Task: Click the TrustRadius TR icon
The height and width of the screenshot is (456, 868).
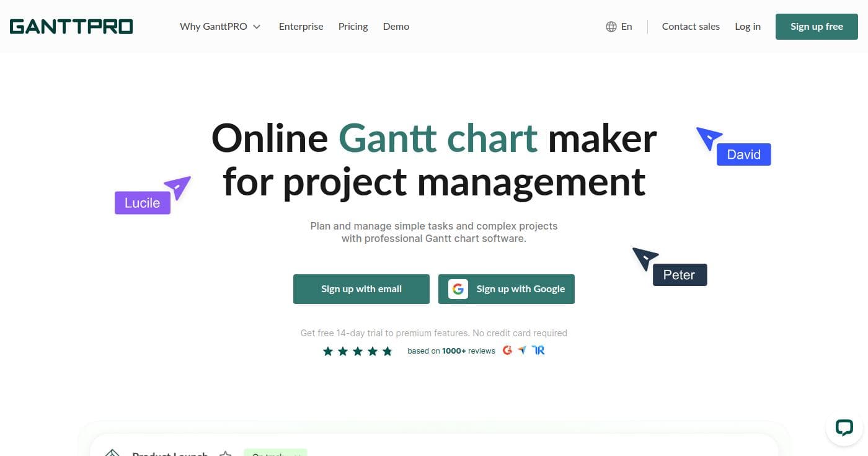Action: pos(538,350)
